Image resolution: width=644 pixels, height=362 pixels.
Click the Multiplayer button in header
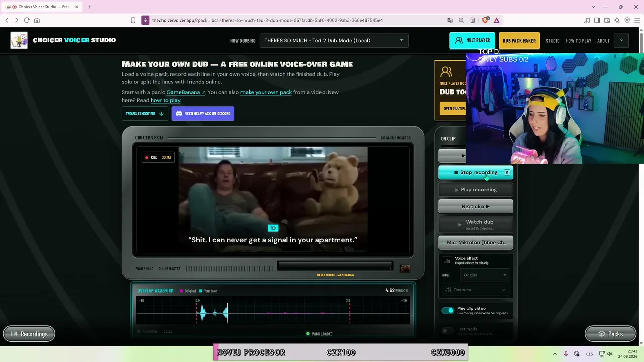click(x=472, y=41)
